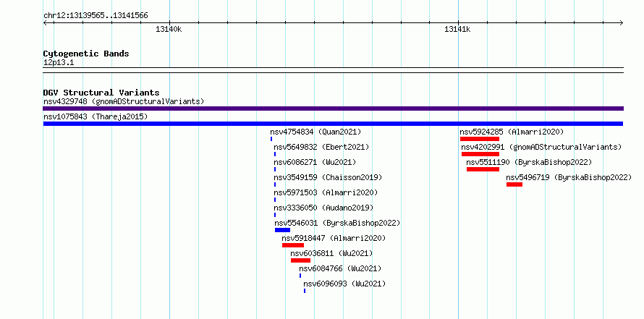Open the nsv5918447 (Almarri2020) label

coord(334,238)
